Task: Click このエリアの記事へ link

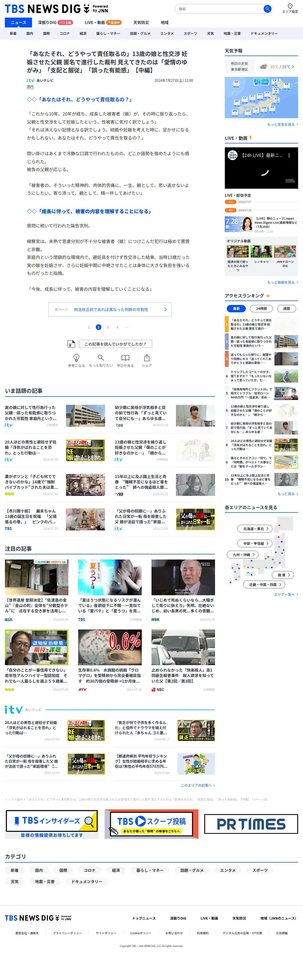Action: click(198, 785)
